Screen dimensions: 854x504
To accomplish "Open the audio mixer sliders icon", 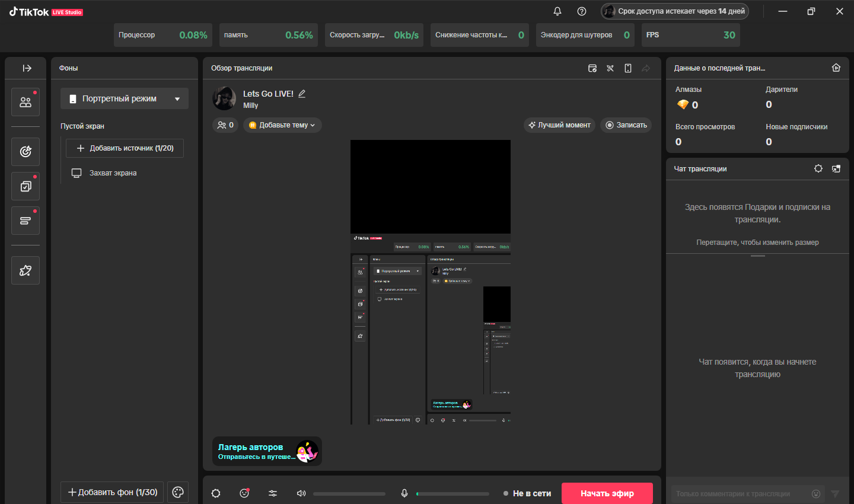I will tap(273, 493).
